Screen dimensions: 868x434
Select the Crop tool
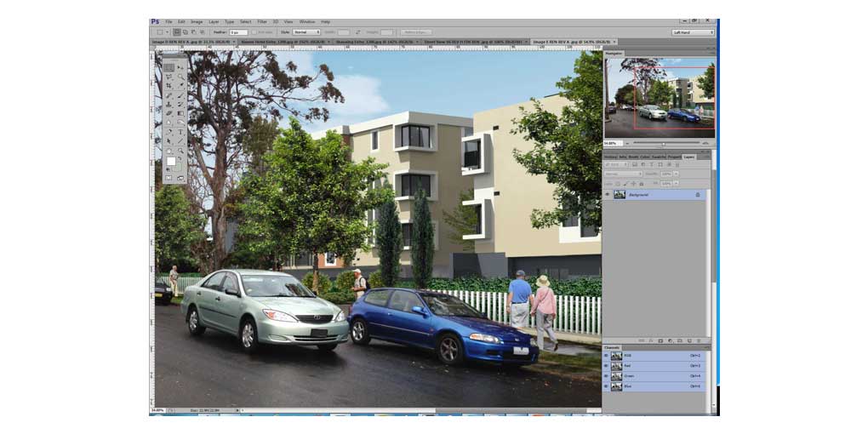pos(168,85)
